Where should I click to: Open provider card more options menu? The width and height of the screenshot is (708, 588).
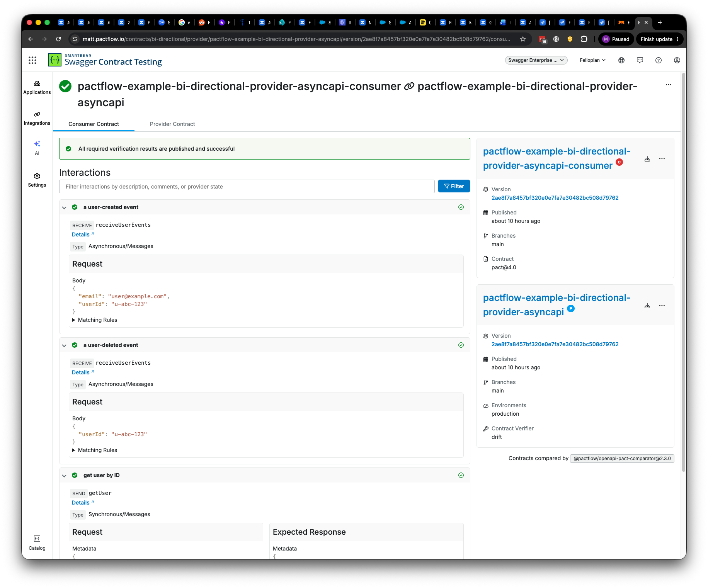(x=662, y=306)
